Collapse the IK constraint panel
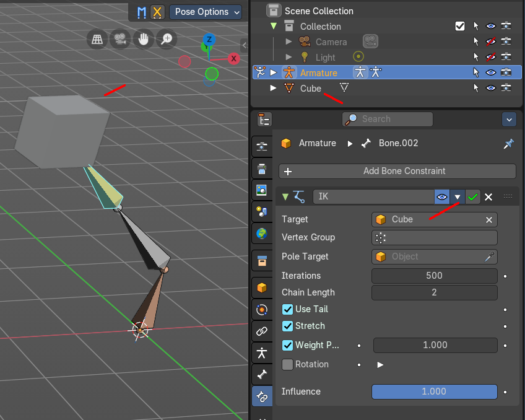This screenshot has height=420, width=525. pos(285,196)
